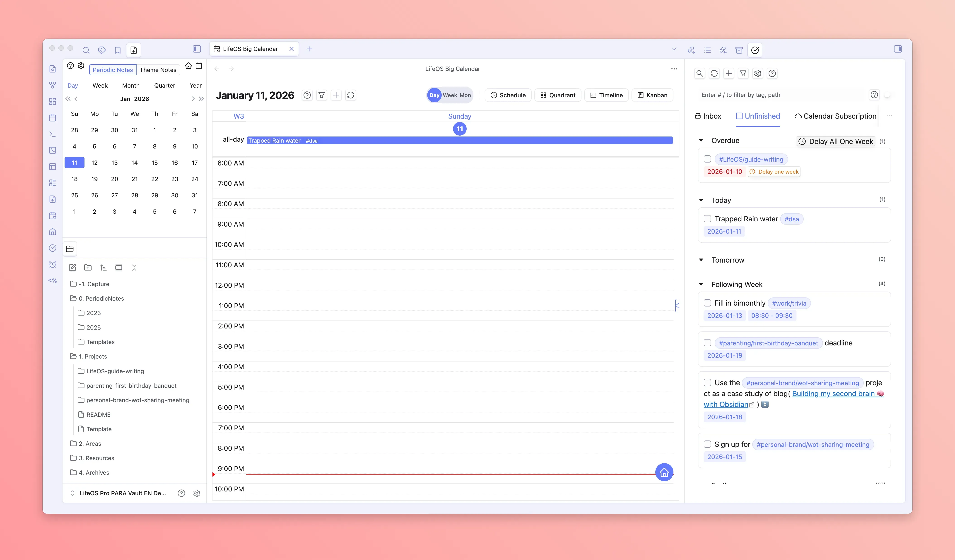Screen dimensions: 955x560
Task: Click Delay All One Week button
Action: pos(836,141)
